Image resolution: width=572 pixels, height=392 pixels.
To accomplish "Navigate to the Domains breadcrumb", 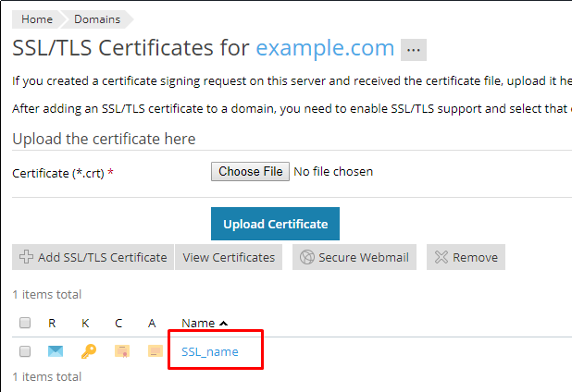I will [x=98, y=18].
